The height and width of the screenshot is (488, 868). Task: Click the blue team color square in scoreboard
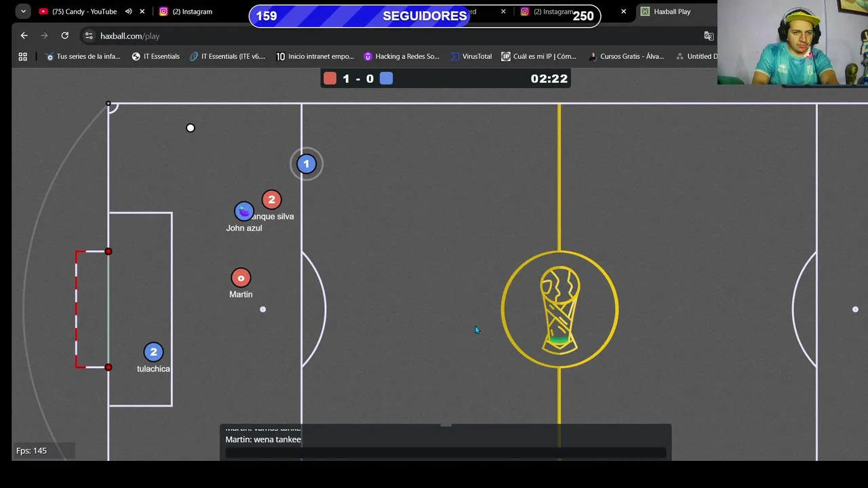[387, 79]
